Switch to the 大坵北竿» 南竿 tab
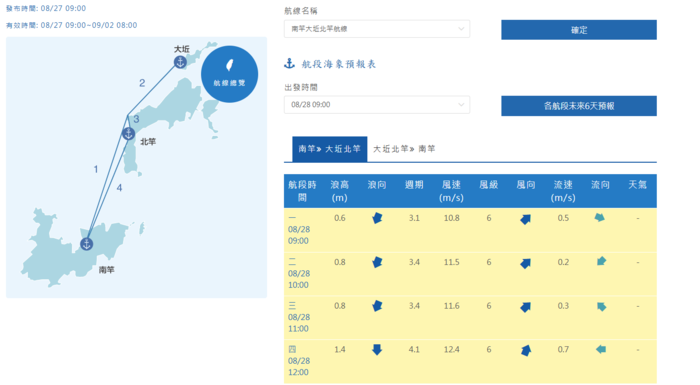 (x=404, y=149)
